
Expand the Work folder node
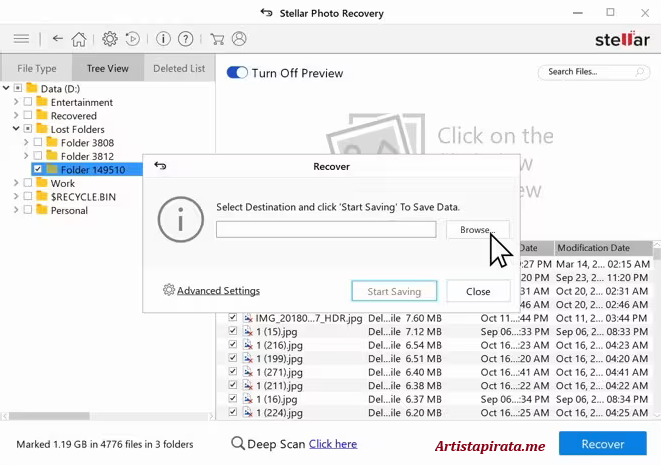(x=16, y=183)
